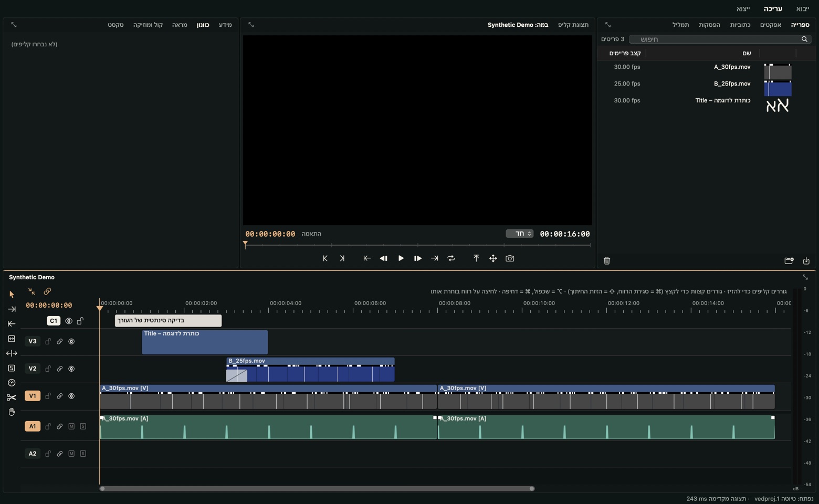819x504 pixels.
Task: Take a frame snapshot with camera icon
Action: pyautogui.click(x=510, y=258)
